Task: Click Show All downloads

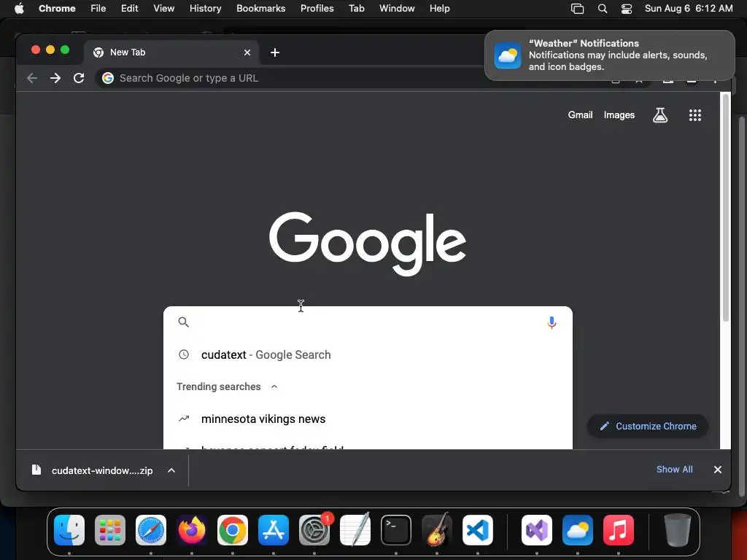Action: (x=675, y=470)
